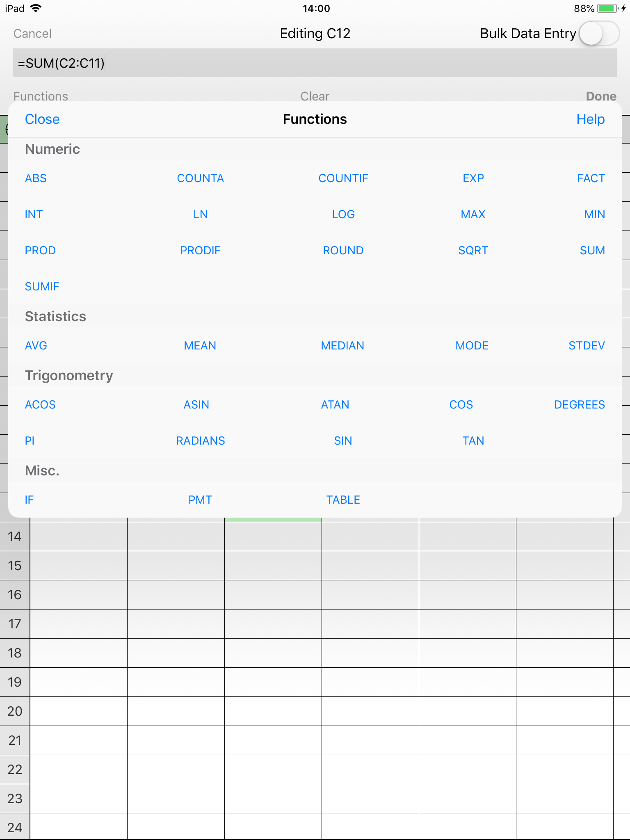This screenshot has height=840, width=630.
Task: Select the MEDIAN function
Action: (x=342, y=346)
